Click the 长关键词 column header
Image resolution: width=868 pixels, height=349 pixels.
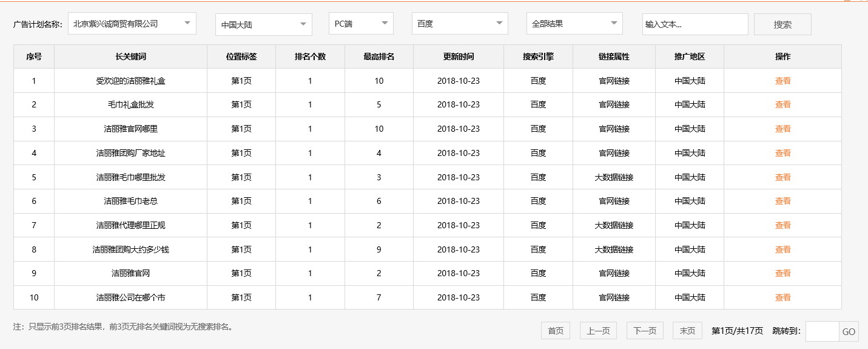click(x=131, y=56)
